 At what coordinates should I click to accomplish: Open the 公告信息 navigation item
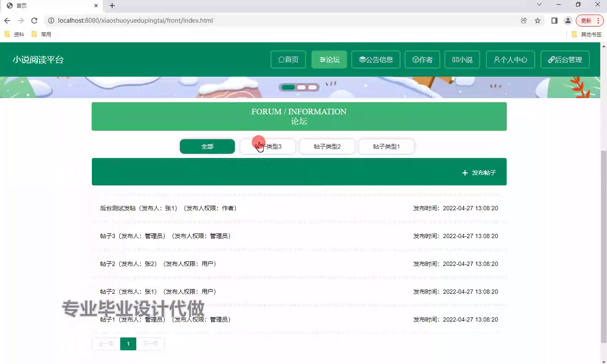tap(376, 59)
